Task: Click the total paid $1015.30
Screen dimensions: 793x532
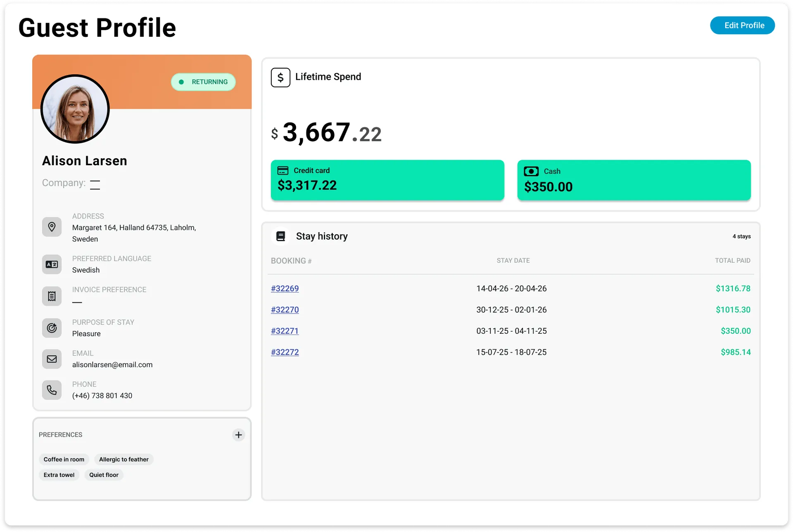Action: point(733,310)
